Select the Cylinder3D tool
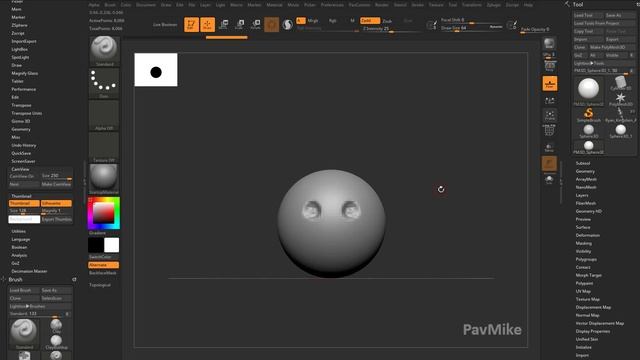The image size is (640, 360). pyautogui.click(x=620, y=83)
